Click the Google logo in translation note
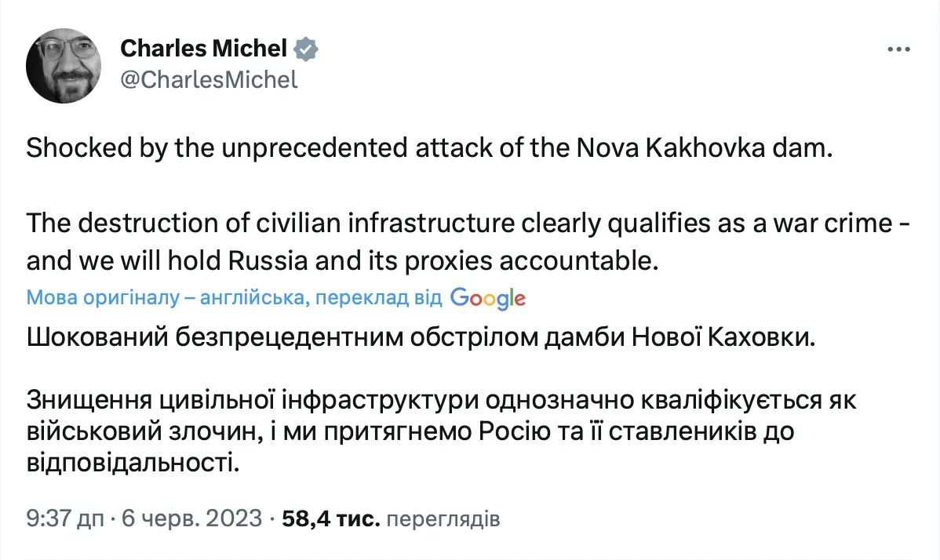The image size is (940, 560). click(x=487, y=298)
